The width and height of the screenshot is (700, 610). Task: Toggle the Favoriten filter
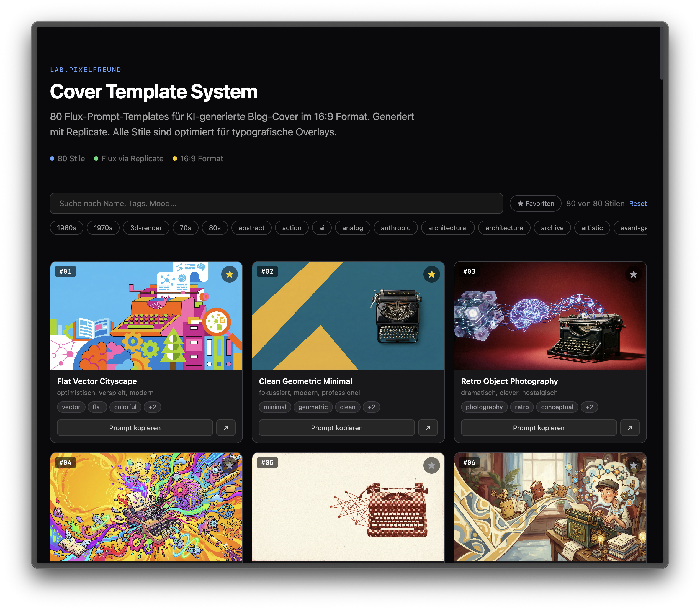(535, 204)
